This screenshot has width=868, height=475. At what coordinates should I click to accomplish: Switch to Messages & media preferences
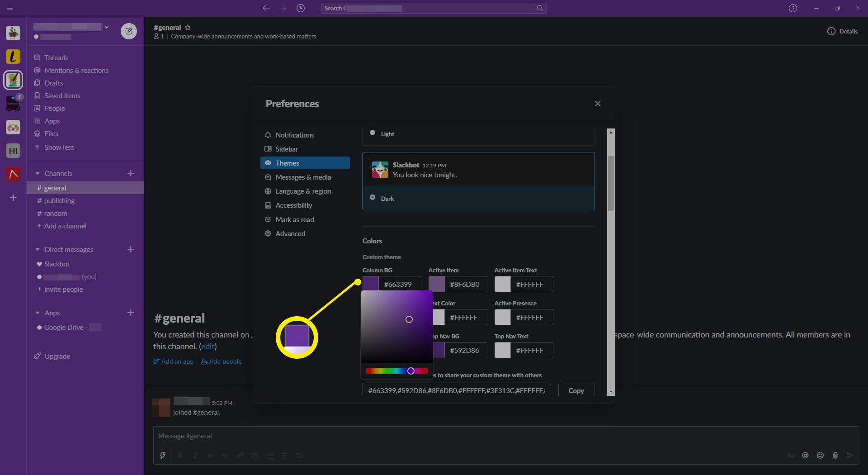[x=303, y=177]
